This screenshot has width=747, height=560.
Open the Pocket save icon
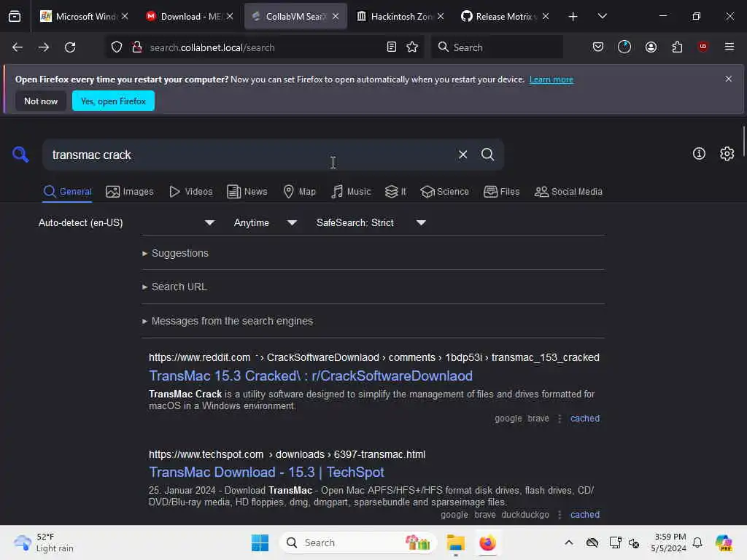pos(598,47)
